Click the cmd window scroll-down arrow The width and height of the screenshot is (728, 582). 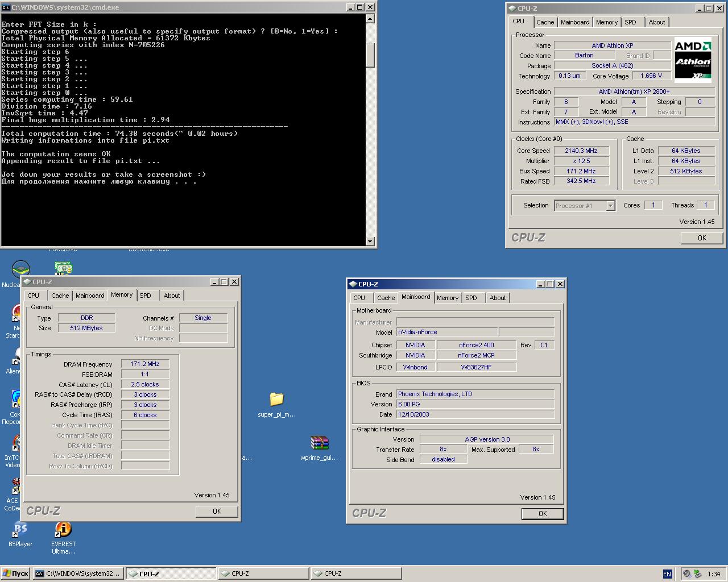pyautogui.click(x=370, y=242)
